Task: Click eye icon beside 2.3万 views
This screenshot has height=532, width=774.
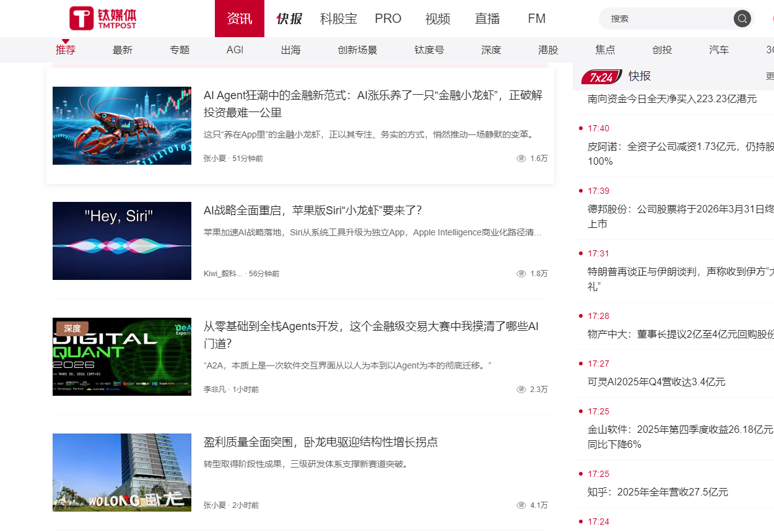Action: click(521, 390)
